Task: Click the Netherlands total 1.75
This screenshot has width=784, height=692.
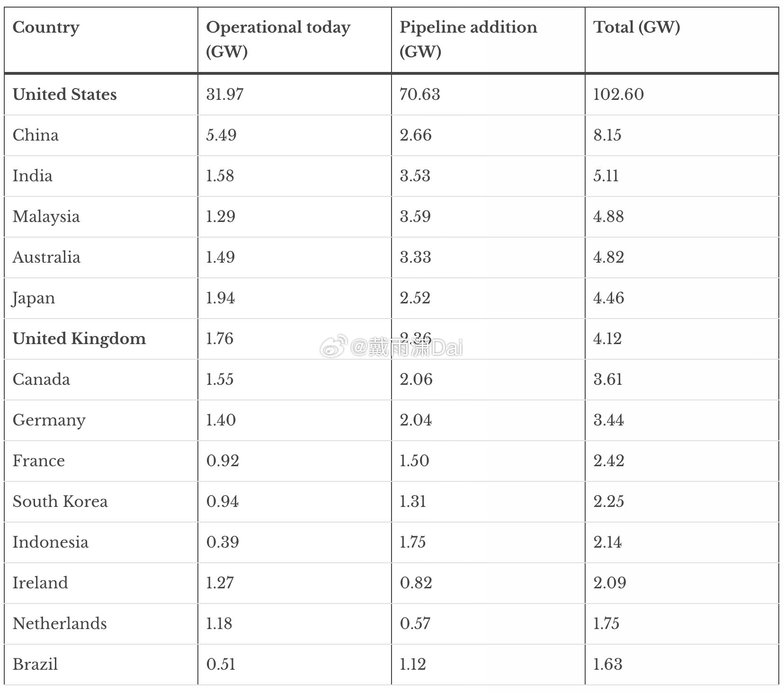Action: pyautogui.click(x=606, y=623)
